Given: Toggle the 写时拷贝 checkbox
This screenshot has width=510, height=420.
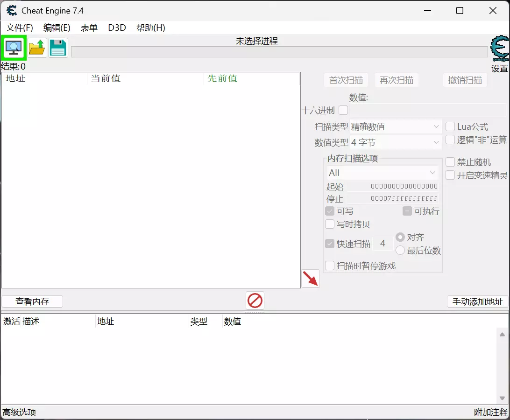Looking at the screenshot, I should click(330, 224).
